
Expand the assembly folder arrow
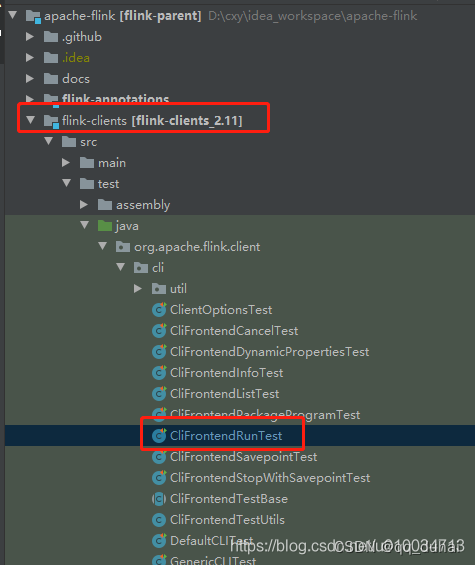[84, 204]
